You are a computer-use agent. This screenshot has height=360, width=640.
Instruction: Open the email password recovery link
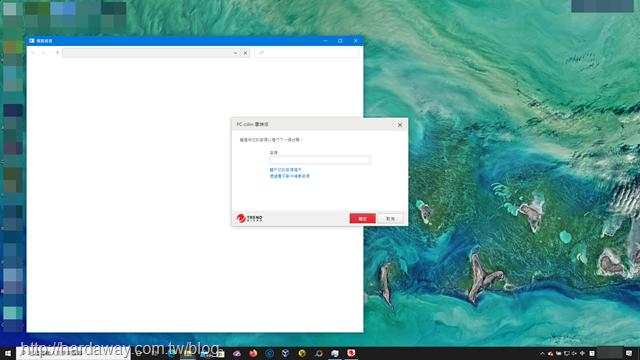(289, 176)
